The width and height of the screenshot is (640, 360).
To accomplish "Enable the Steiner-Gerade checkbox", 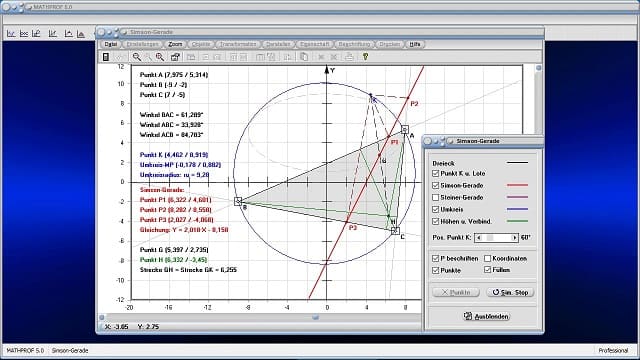I will click(x=436, y=198).
